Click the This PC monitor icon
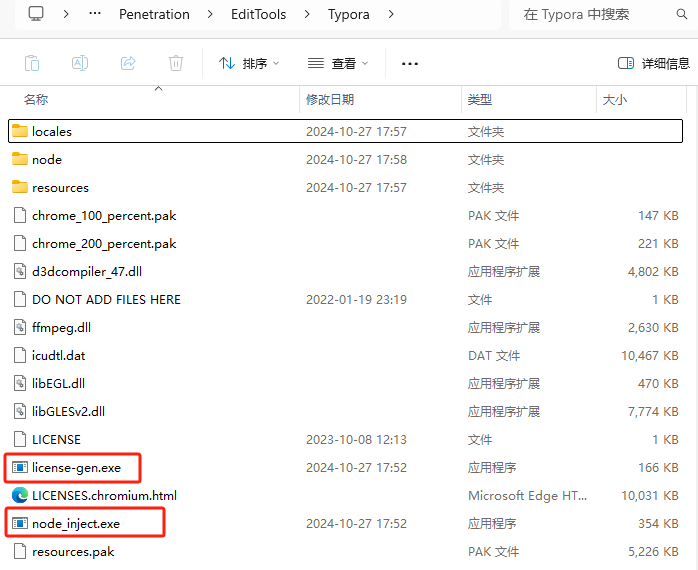This screenshot has width=698, height=570. pos(36,14)
